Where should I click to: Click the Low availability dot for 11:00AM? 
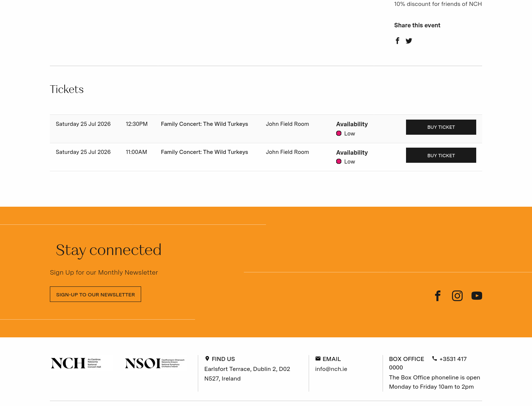pyautogui.click(x=339, y=161)
